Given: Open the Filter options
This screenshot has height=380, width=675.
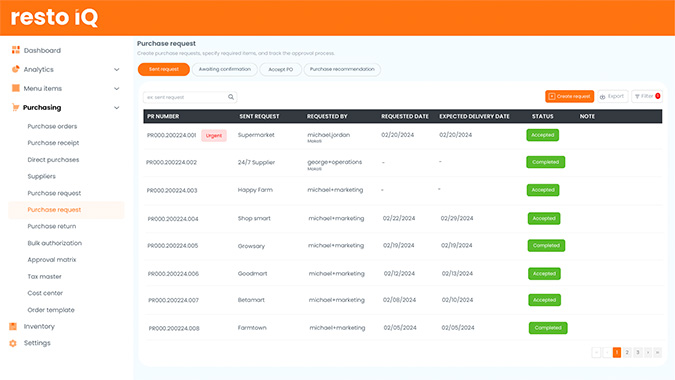Looking at the screenshot, I should [647, 96].
